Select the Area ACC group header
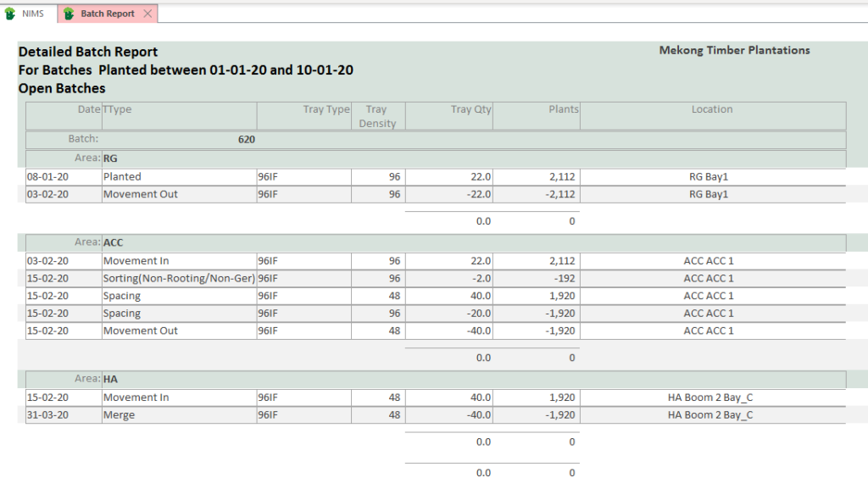This screenshot has height=489, width=868. [113, 242]
